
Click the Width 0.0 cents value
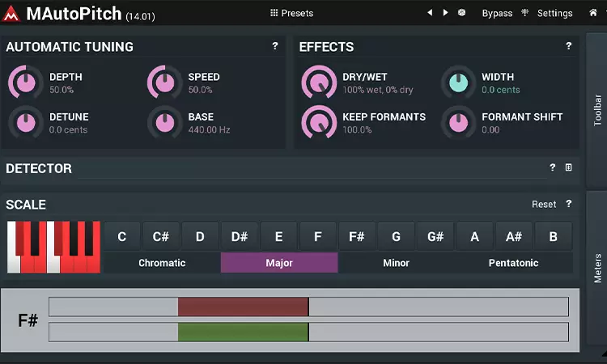500,90
